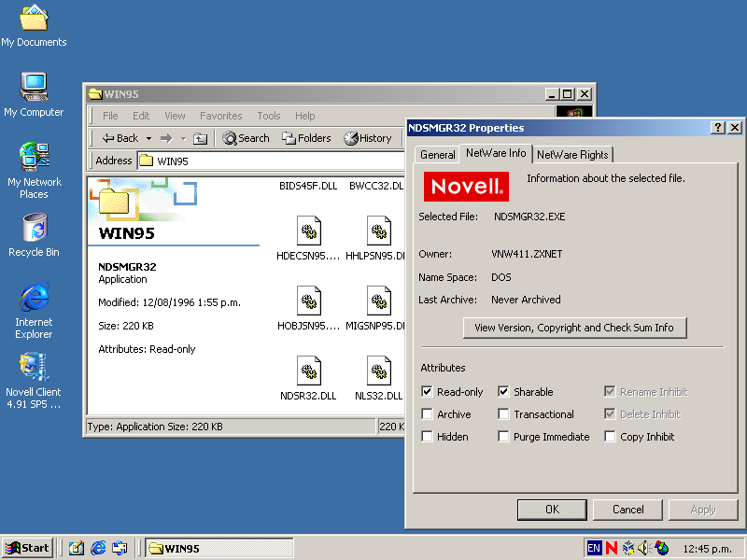Screen dimensions: 747x560
Task: Click the EN language indicator in tray
Action: 594,548
